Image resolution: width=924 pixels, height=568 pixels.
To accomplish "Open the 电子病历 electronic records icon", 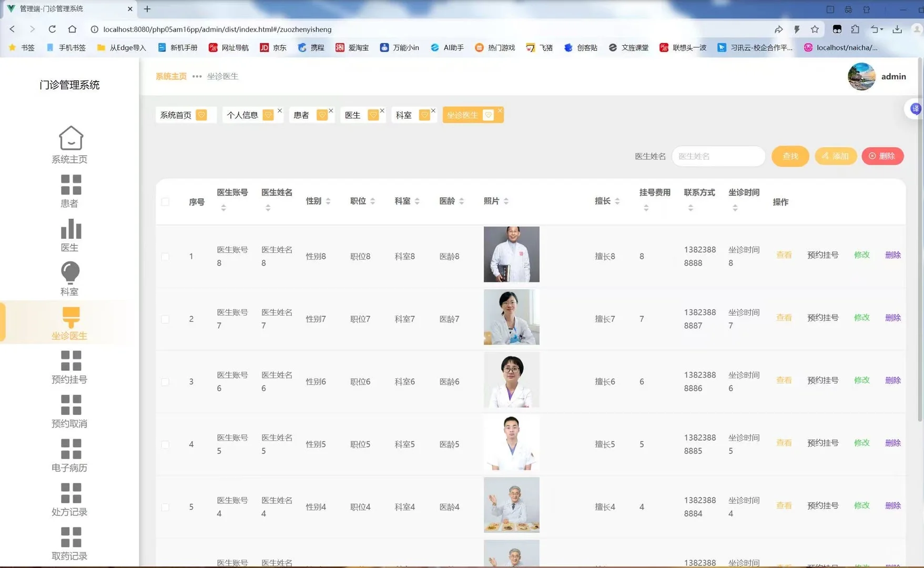I will pyautogui.click(x=70, y=448).
